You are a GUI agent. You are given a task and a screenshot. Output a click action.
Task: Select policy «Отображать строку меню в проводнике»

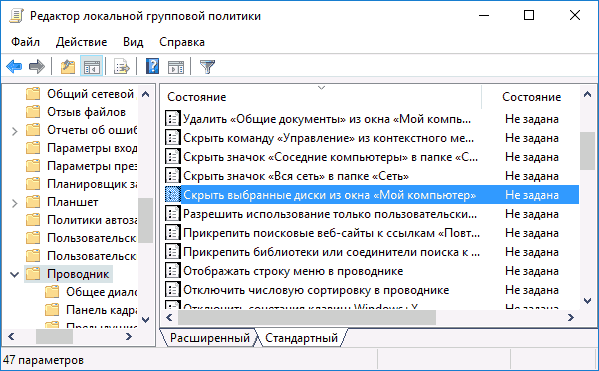coord(293,271)
